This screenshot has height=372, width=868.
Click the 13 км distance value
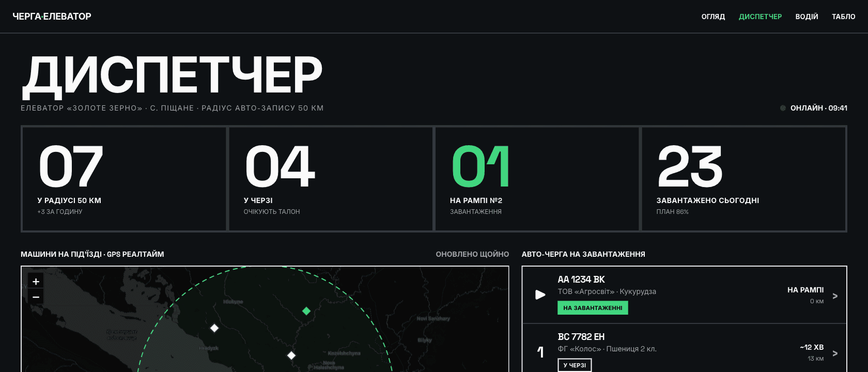point(816,359)
